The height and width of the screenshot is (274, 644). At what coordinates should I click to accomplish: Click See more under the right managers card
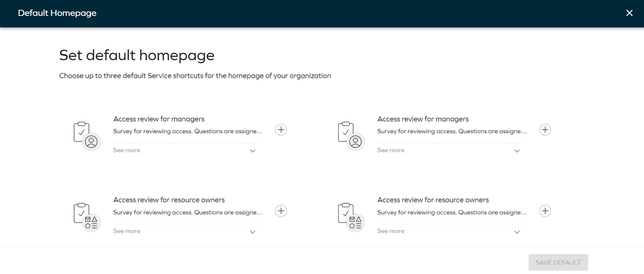391,150
